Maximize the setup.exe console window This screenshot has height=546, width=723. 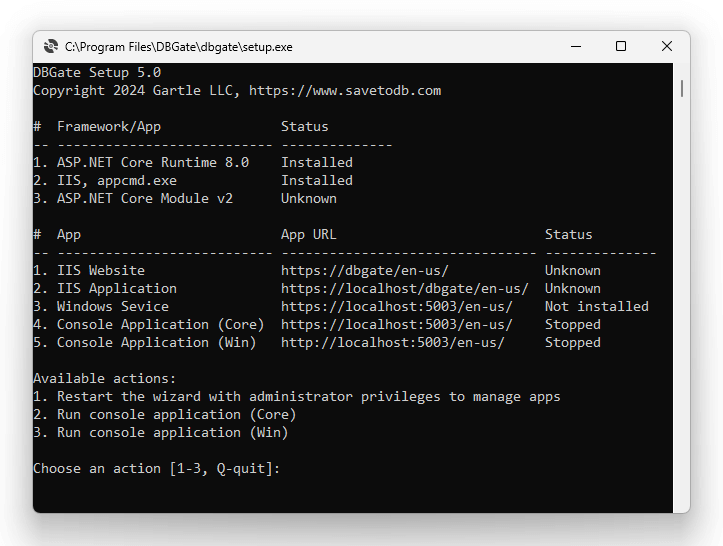(621, 47)
